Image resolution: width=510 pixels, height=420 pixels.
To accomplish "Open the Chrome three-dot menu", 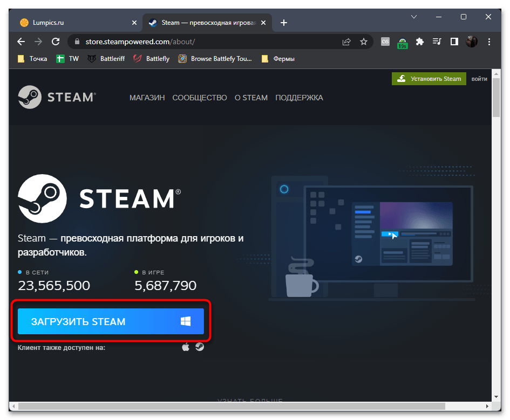I will tap(489, 42).
